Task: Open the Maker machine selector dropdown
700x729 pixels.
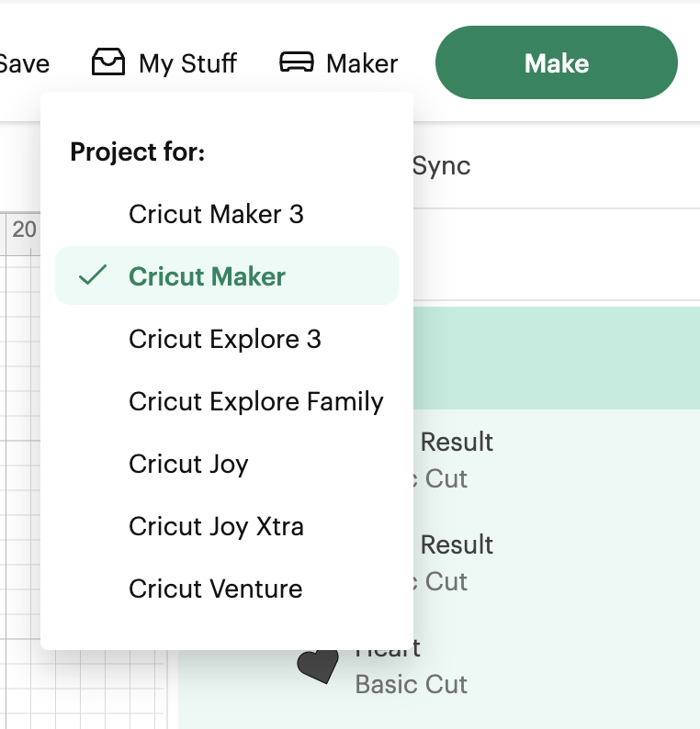Action: coord(339,62)
